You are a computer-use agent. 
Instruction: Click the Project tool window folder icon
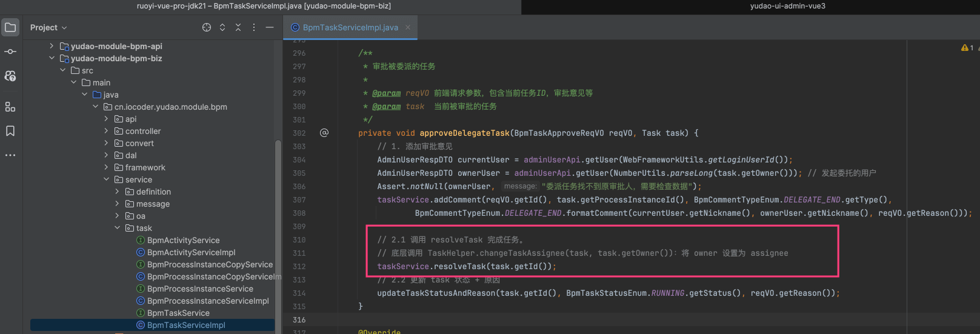[10, 27]
